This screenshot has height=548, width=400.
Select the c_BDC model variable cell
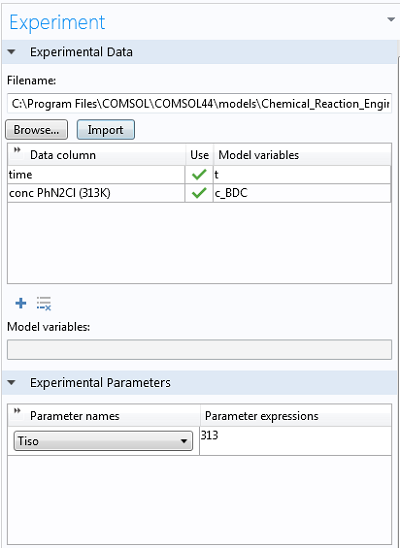point(302,193)
